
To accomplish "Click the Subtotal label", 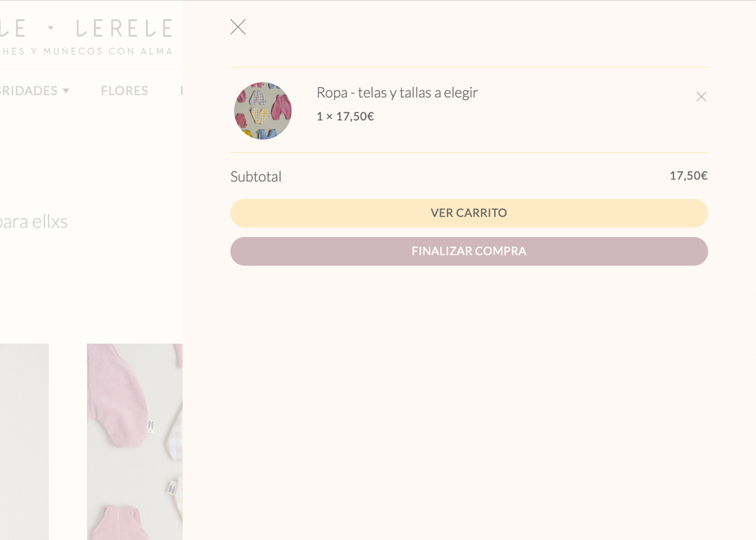I will coord(256,177).
